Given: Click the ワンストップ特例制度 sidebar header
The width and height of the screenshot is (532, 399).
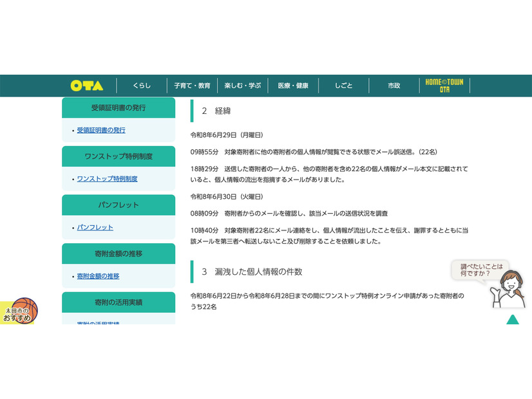Looking at the screenshot, I should click(119, 156).
